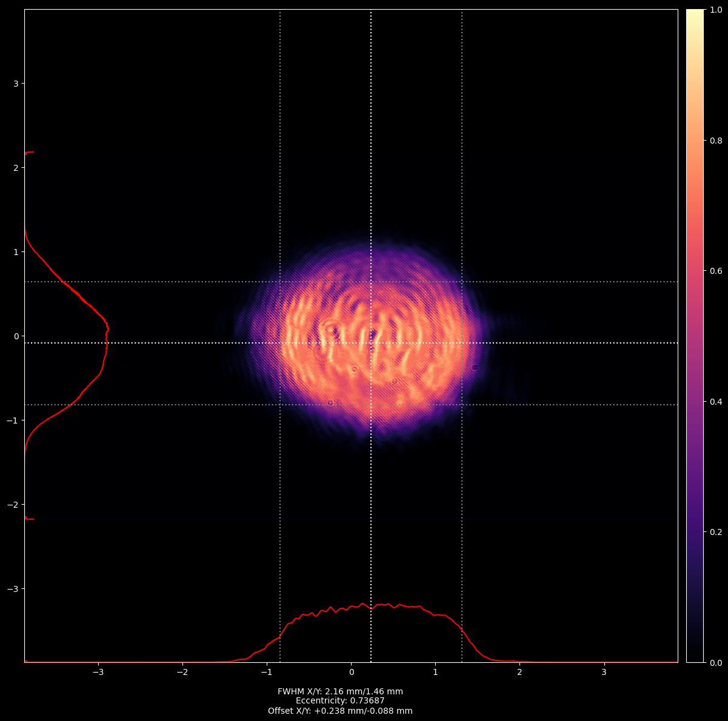The image size is (728, 721).
Task: Click the FWHM X/Y readout text
Action: click(340, 691)
